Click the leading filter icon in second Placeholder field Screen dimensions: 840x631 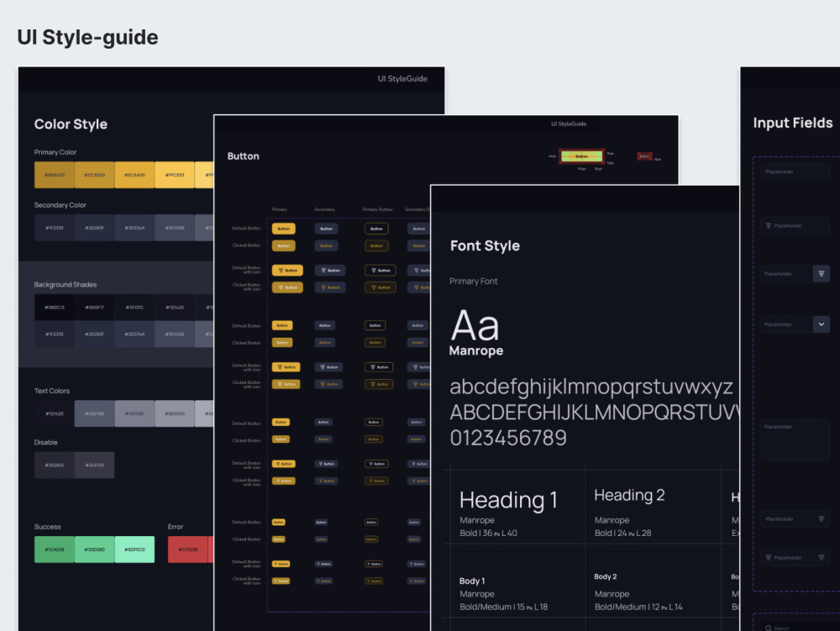click(x=767, y=225)
